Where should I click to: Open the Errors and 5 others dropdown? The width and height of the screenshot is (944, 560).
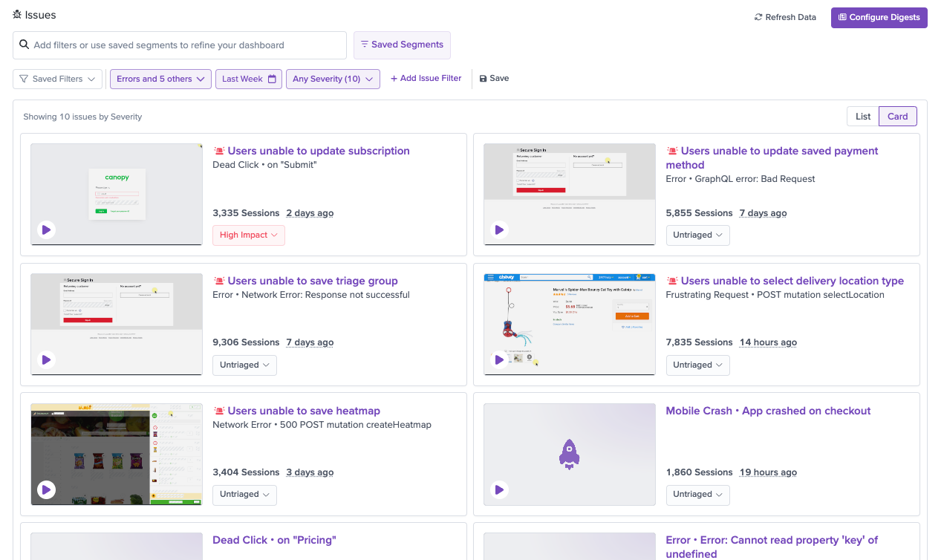pos(160,79)
